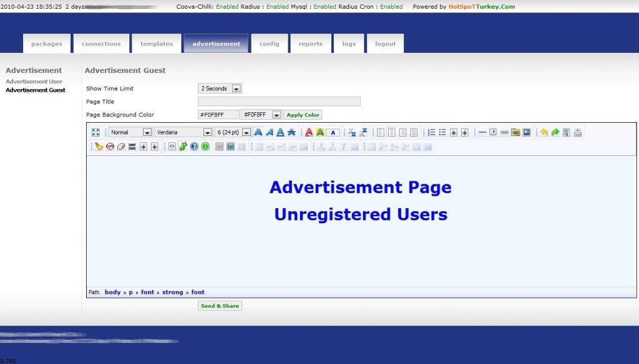
Task: Open the logs tab
Action: coord(349,44)
